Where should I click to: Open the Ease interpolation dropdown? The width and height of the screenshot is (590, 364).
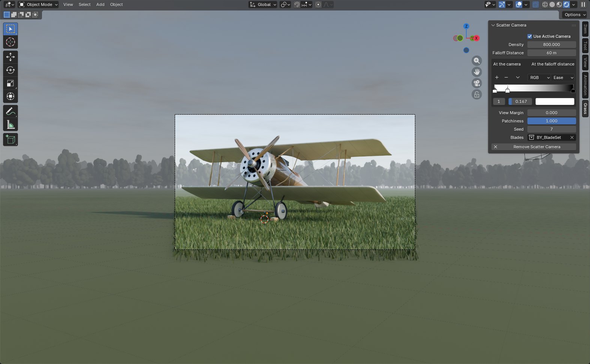click(563, 78)
